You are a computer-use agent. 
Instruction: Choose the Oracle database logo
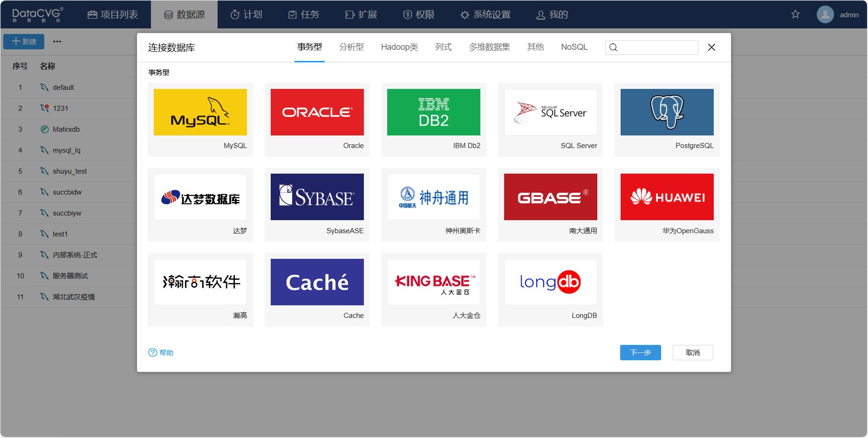pyautogui.click(x=317, y=112)
